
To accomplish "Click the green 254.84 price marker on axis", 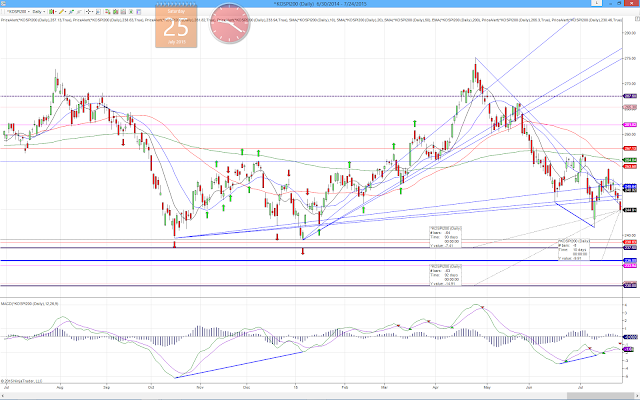I will pyautogui.click(x=630, y=160).
